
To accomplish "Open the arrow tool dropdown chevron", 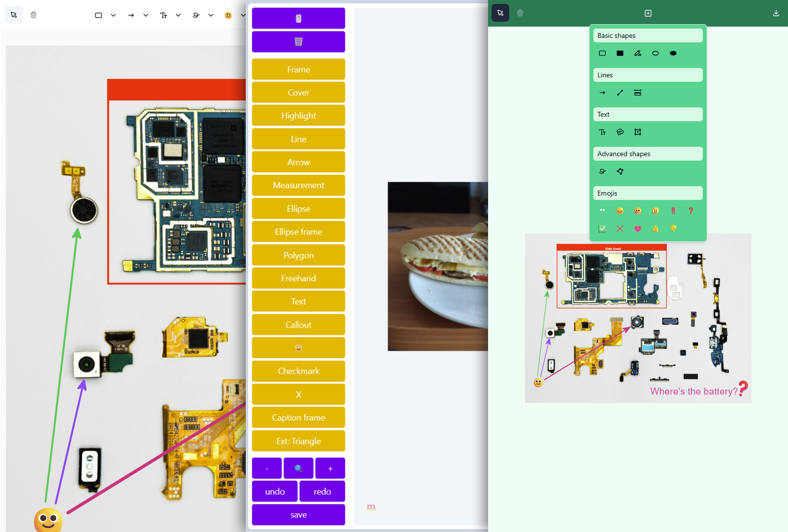I will click(146, 15).
